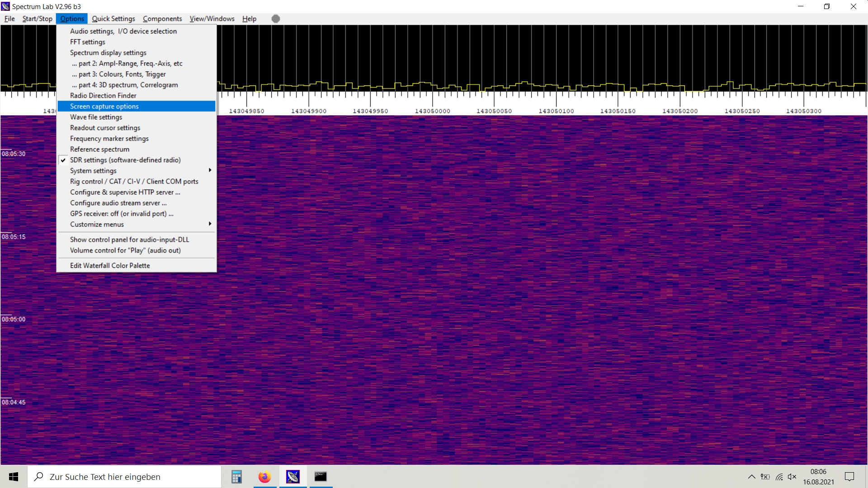Image resolution: width=868 pixels, height=488 pixels.
Task: Open the Components menu
Action: pos(162,19)
